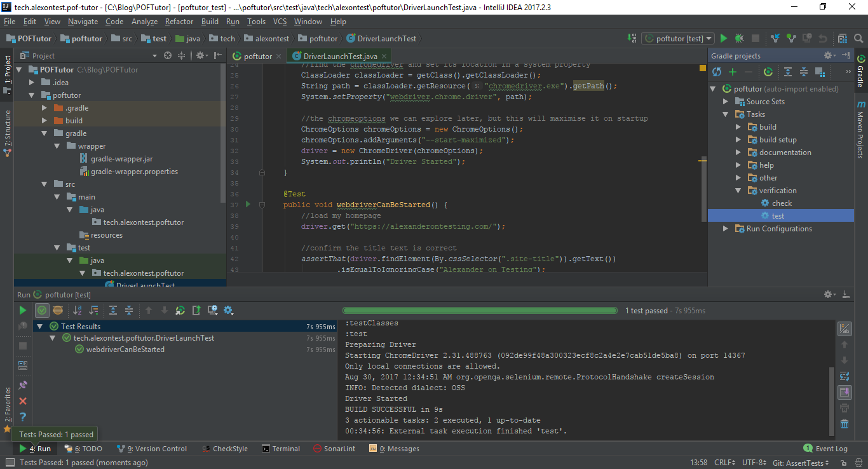Viewport: 868px width, 469px height.
Task: Collapse the gradle folder in Project tree
Action: pyautogui.click(x=45, y=133)
